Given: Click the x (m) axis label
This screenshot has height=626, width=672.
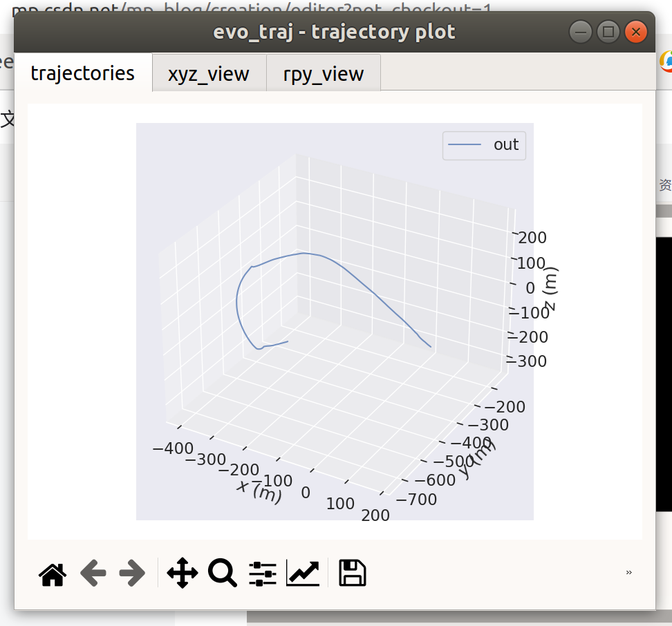Looking at the screenshot, I should [260, 491].
